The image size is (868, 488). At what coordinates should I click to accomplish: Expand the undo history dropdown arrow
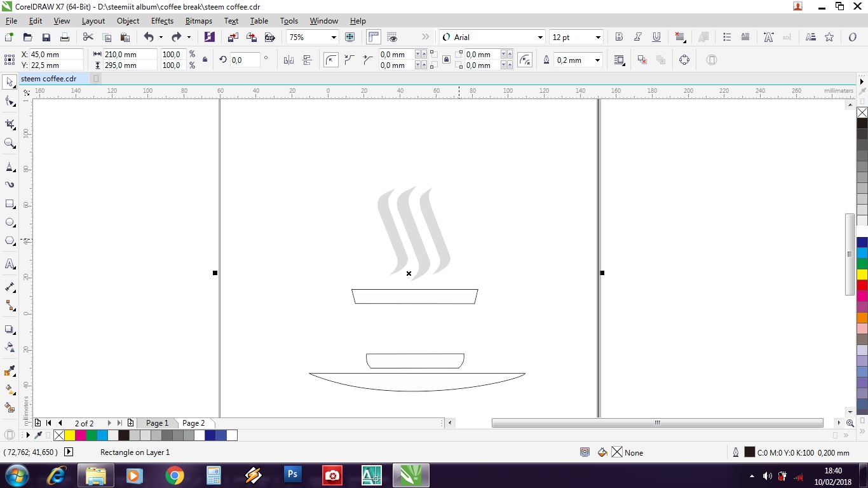(x=160, y=37)
